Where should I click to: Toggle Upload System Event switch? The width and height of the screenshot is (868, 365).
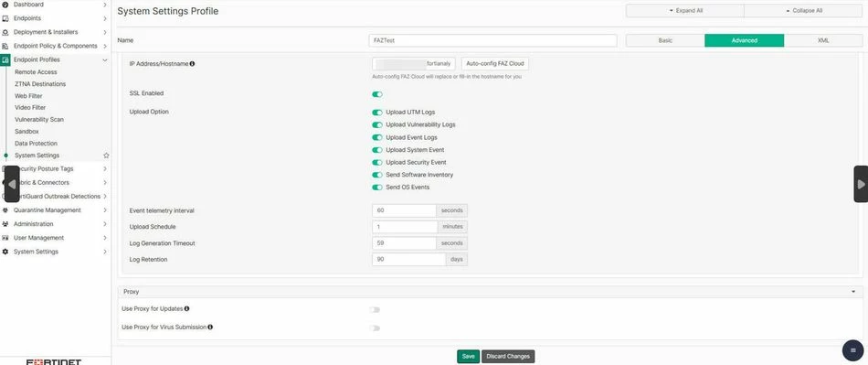click(377, 150)
